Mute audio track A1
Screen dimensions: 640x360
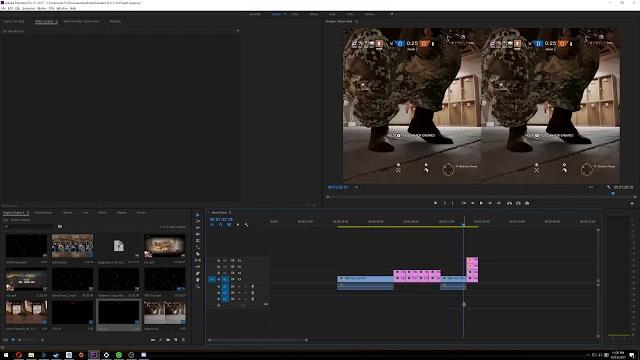(239, 286)
